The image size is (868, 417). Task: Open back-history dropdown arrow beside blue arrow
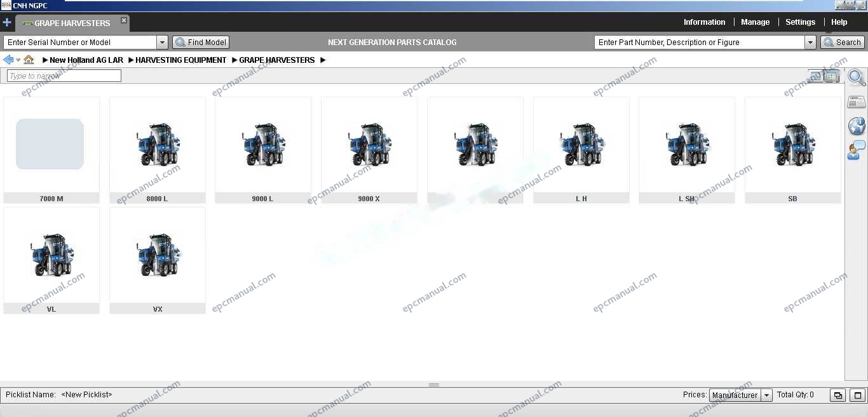(x=18, y=60)
